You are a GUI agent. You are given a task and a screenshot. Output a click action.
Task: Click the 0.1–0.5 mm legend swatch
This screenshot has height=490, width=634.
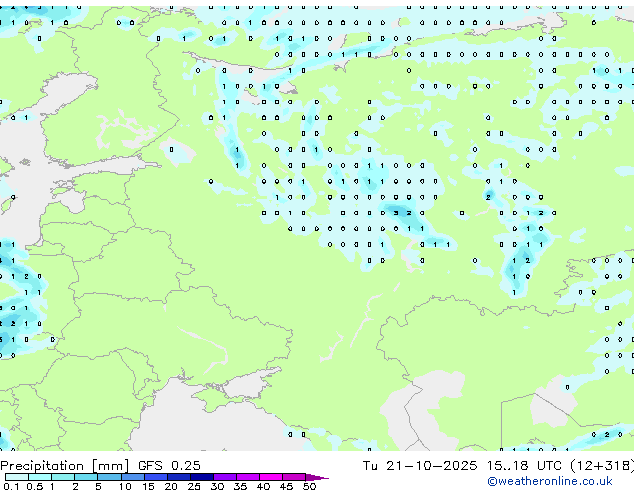(17, 477)
